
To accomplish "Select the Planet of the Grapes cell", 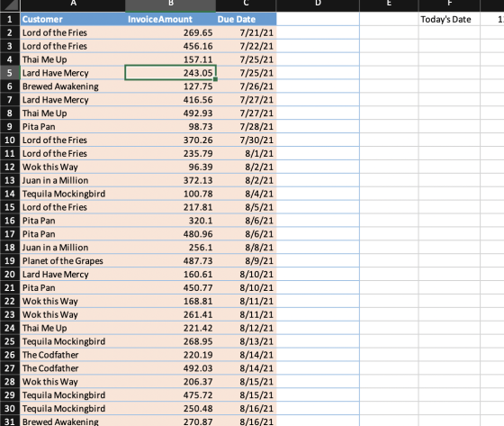I will pyautogui.click(x=73, y=260).
